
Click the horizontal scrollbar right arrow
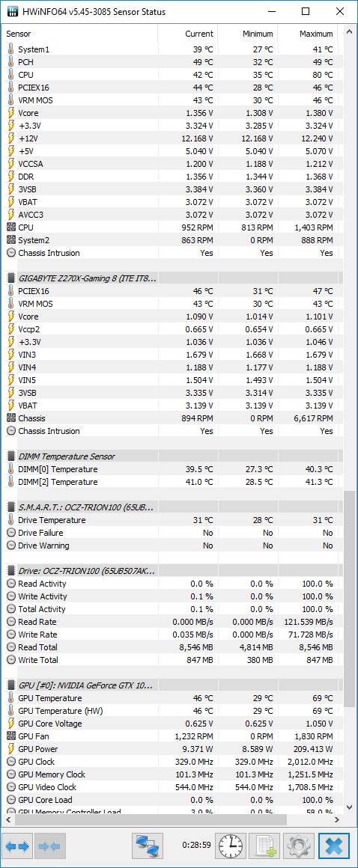tap(338, 819)
